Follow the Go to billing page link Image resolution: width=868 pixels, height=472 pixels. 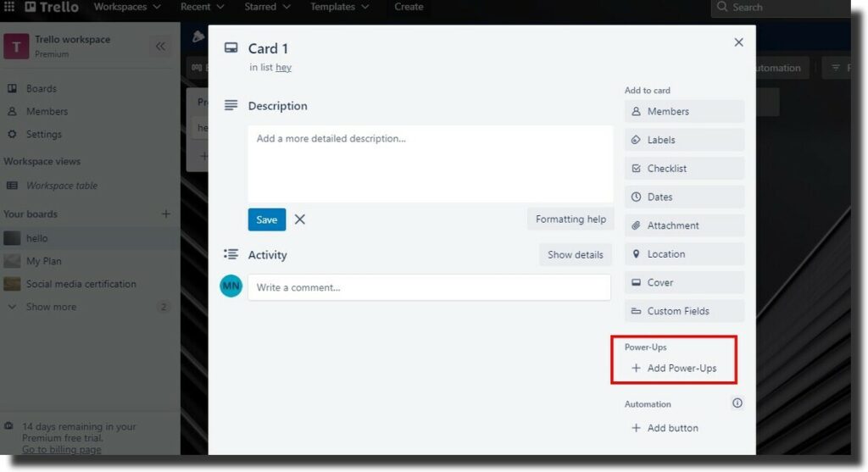[x=61, y=449]
